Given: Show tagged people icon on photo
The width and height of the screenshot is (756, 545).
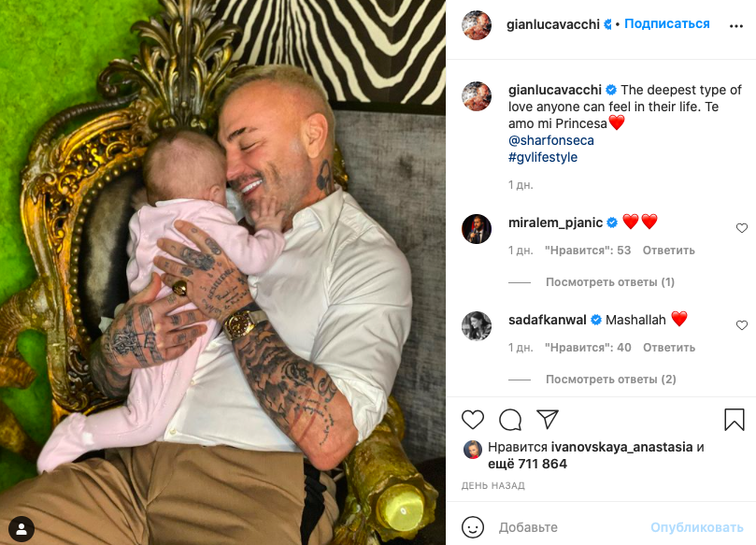Looking at the screenshot, I should pyautogui.click(x=21, y=529).
